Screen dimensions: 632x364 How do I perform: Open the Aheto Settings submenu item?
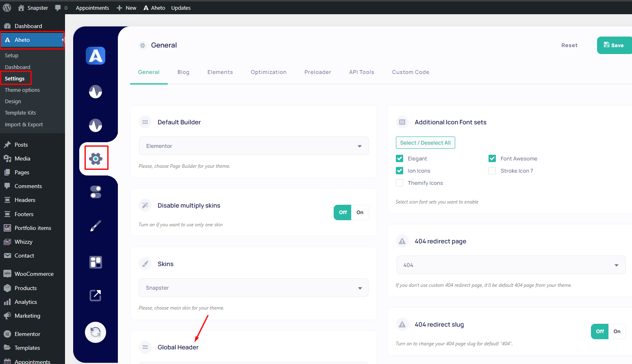[15, 79]
